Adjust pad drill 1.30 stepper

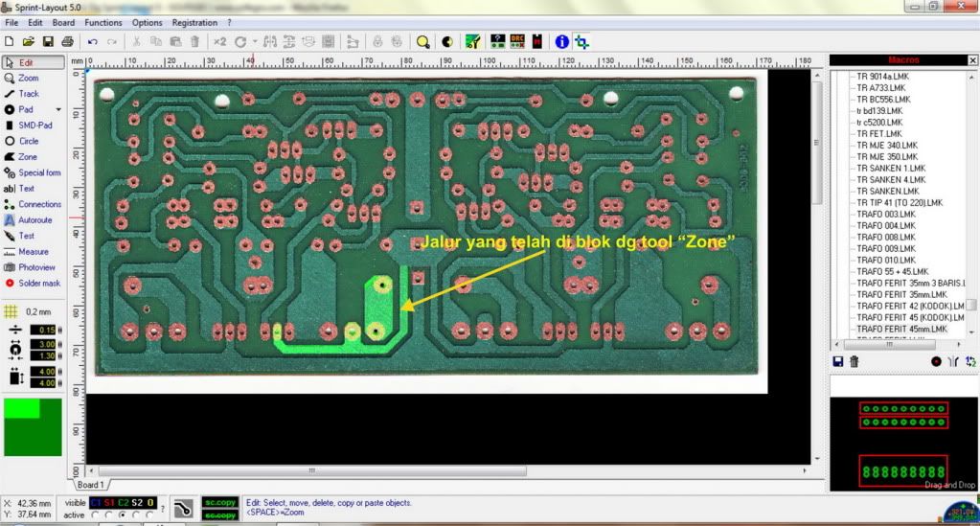pyautogui.click(x=60, y=355)
